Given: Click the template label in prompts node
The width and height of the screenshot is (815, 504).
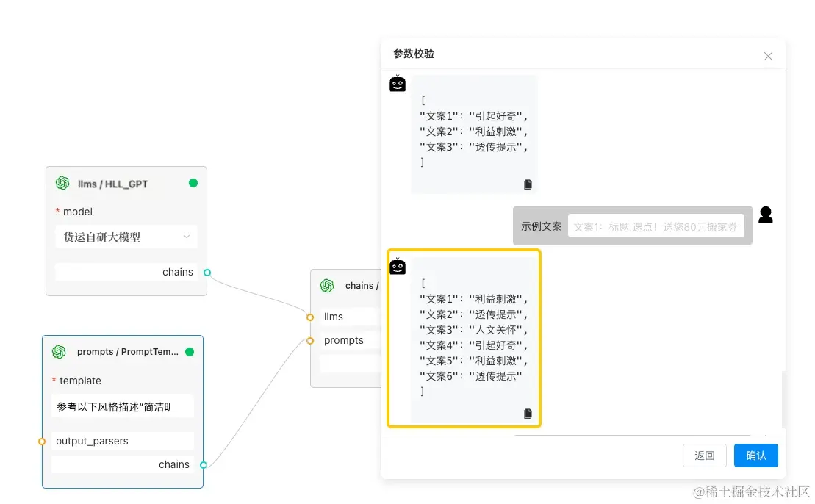Looking at the screenshot, I should pos(80,381).
